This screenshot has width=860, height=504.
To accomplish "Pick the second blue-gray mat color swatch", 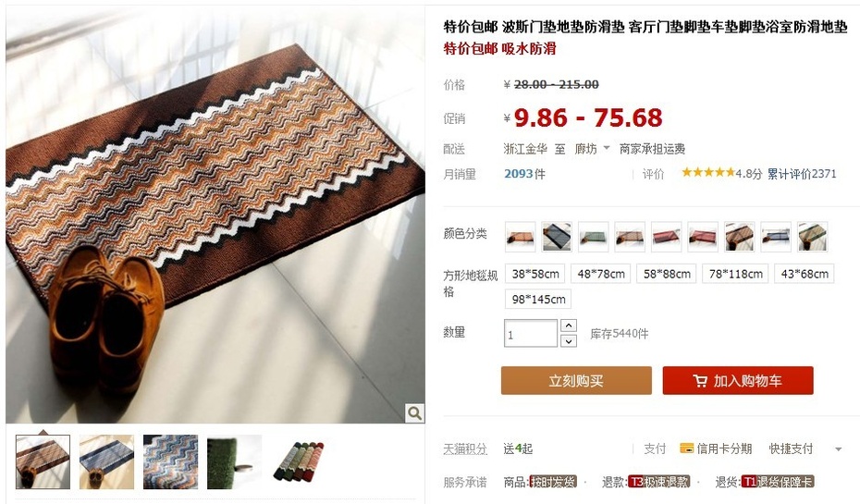I will pos(557,237).
